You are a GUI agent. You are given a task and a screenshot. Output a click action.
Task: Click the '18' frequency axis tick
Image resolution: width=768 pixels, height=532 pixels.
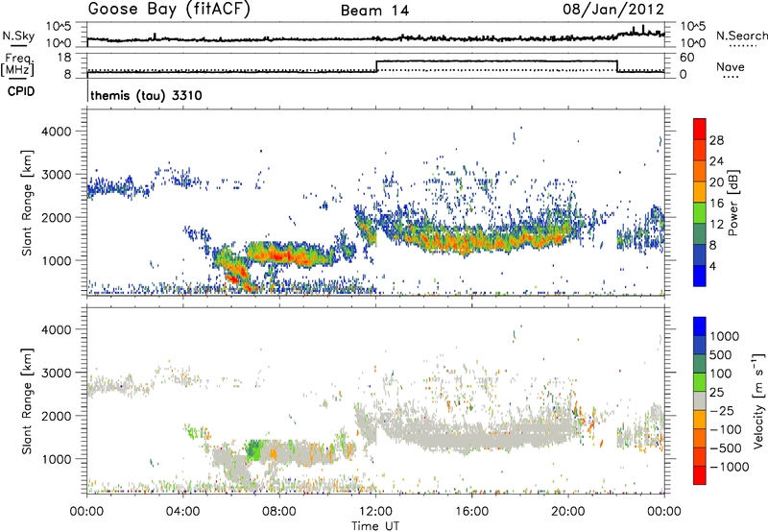[x=64, y=58]
